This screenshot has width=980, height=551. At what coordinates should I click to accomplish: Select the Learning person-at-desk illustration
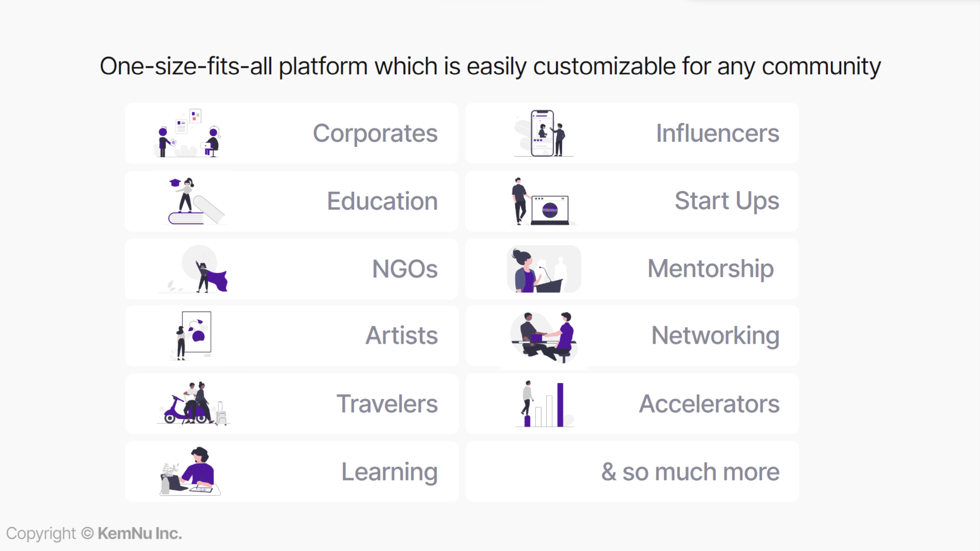[190, 471]
